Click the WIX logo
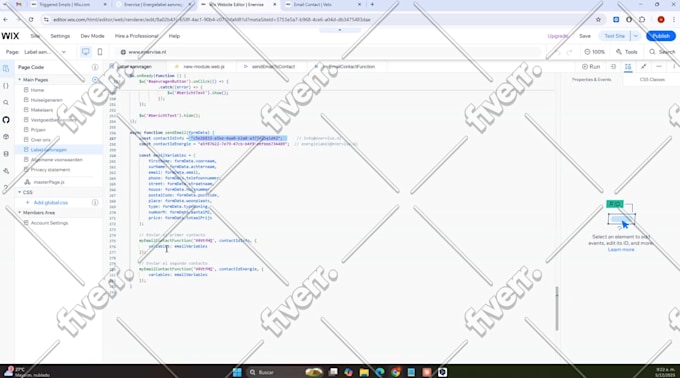680x378 pixels. click(10, 36)
